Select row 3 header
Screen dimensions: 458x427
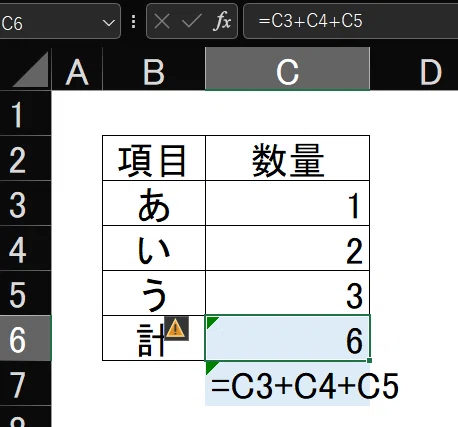click(x=25, y=203)
